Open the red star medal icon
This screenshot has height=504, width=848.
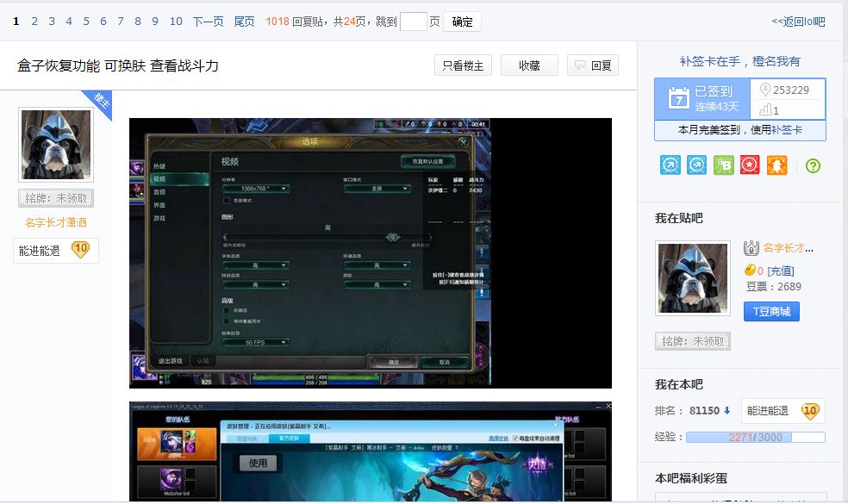(x=750, y=165)
